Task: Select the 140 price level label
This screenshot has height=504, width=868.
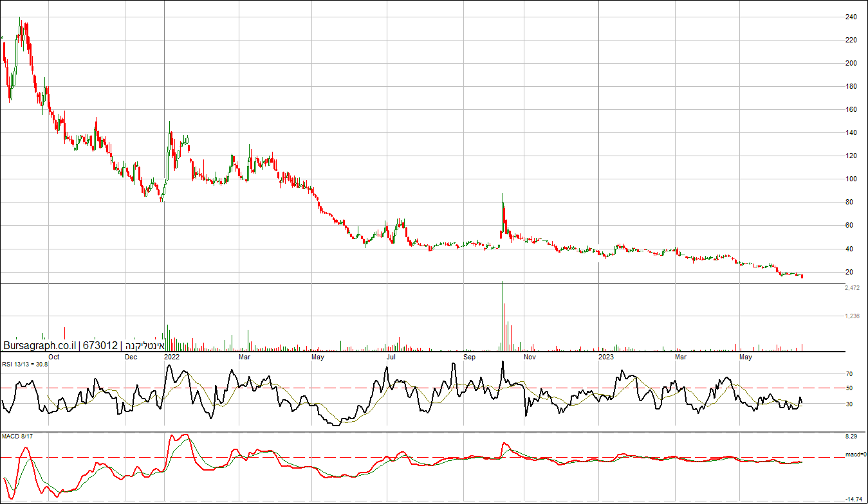Action: 851,132
